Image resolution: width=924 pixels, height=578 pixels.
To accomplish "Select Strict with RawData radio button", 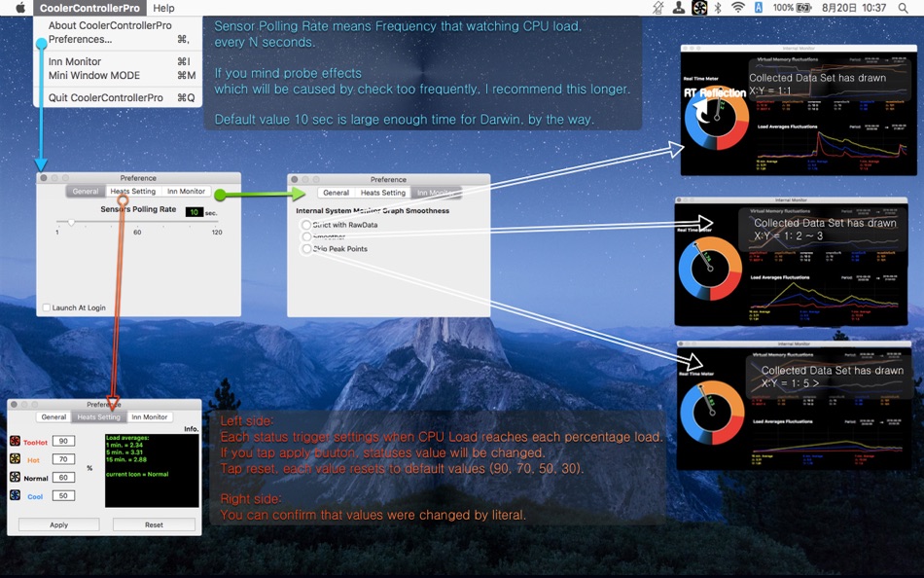I will coord(305,225).
